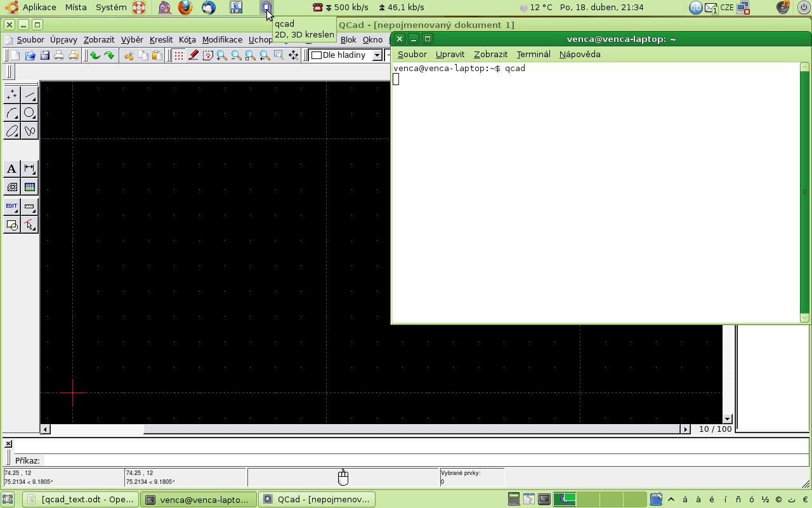The width and height of the screenshot is (812, 508).
Task: Click the qcad launcher icon in panel
Action: 267,8
